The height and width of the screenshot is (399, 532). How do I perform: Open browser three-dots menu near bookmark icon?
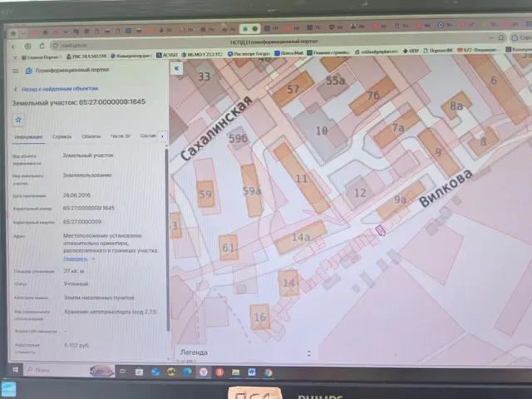tap(491, 37)
